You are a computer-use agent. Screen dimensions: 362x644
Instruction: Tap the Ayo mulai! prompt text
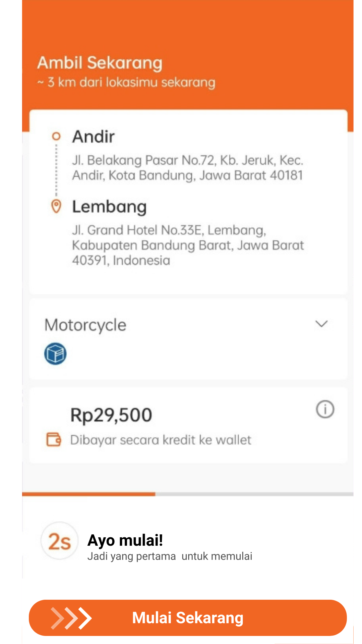click(125, 540)
